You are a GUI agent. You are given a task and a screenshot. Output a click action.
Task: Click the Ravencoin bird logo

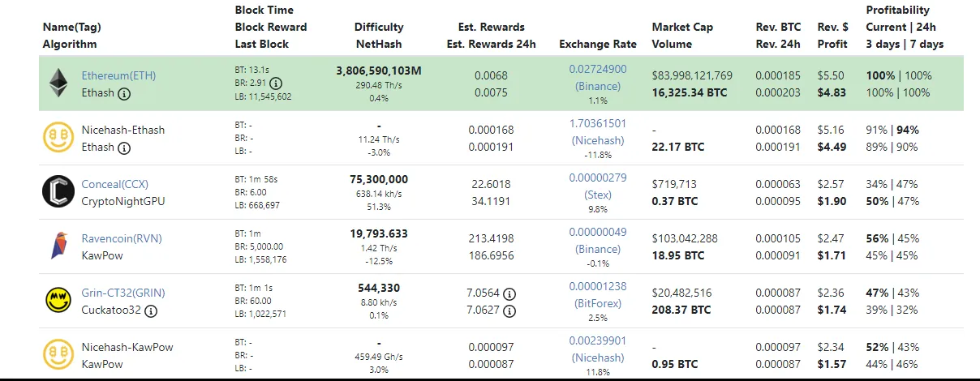click(x=58, y=246)
